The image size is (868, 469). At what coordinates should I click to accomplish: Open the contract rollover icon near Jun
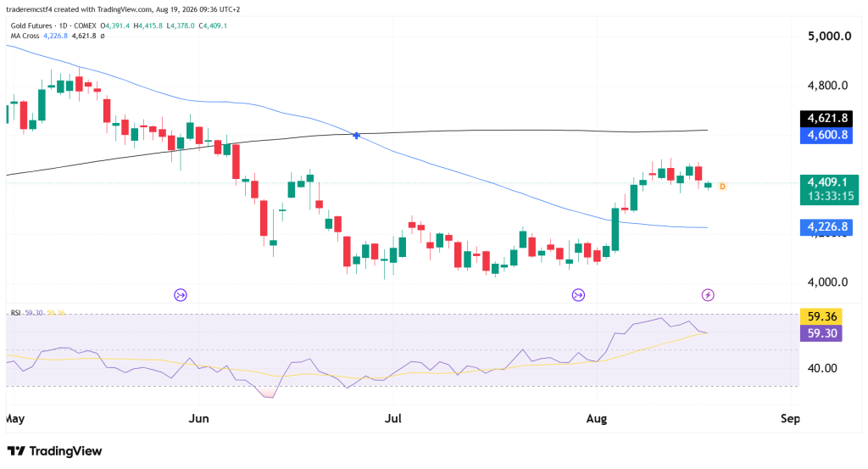pos(181,295)
